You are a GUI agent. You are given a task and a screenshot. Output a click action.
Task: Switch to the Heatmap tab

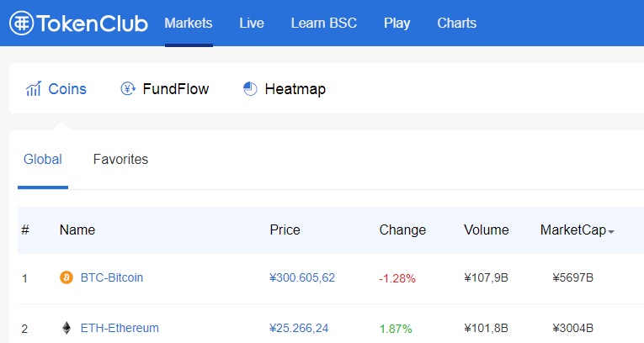click(285, 88)
